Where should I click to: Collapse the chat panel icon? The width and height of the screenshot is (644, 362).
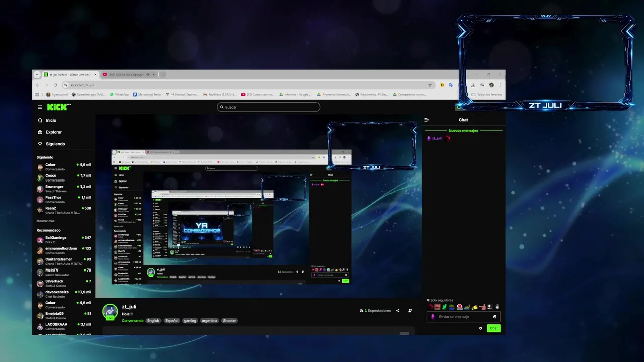coord(427,120)
